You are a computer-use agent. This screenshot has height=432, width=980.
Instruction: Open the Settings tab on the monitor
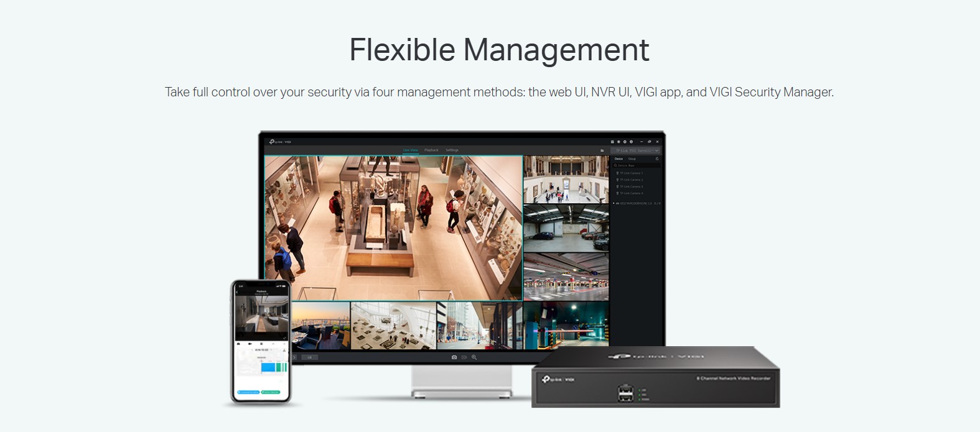[x=452, y=150]
